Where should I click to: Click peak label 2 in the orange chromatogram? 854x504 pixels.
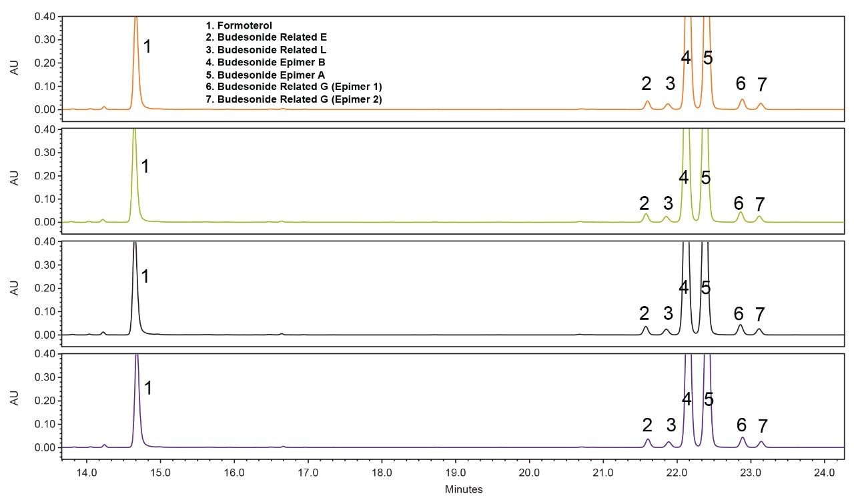coord(646,83)
